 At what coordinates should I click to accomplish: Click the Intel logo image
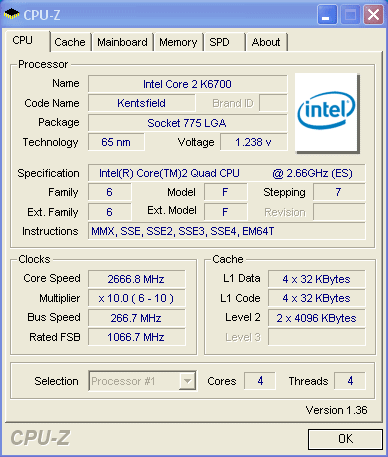pyautogui.click(x=326, y=112)
